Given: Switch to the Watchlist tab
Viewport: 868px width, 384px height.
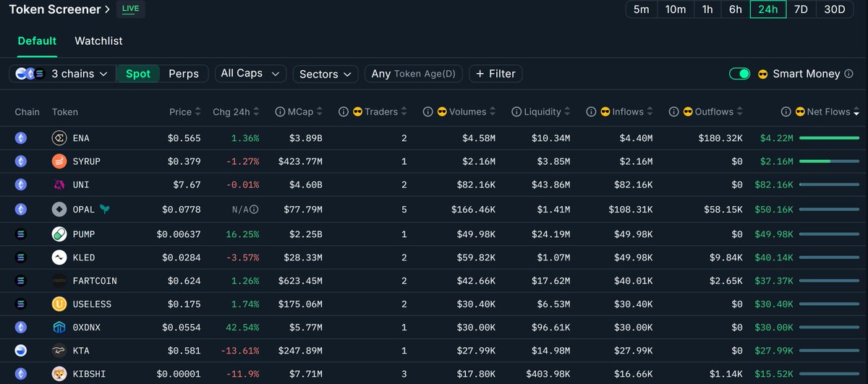Looking at the screenshot, I should [x=98, y=41].
